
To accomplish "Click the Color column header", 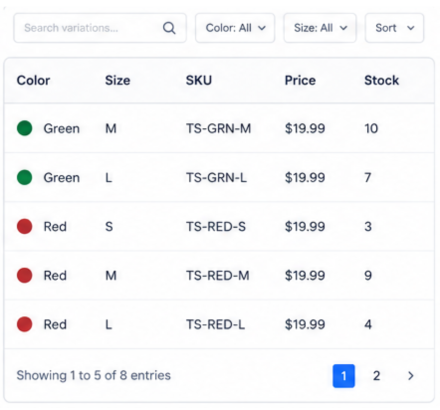I will pyautogui.click(x=33, y=80).
